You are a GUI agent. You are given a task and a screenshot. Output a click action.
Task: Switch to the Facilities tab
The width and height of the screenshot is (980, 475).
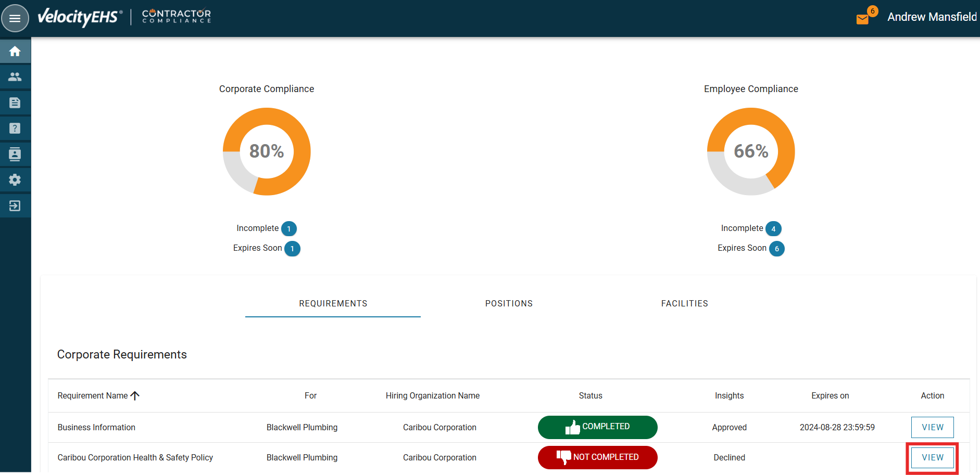tap(684, 303)
